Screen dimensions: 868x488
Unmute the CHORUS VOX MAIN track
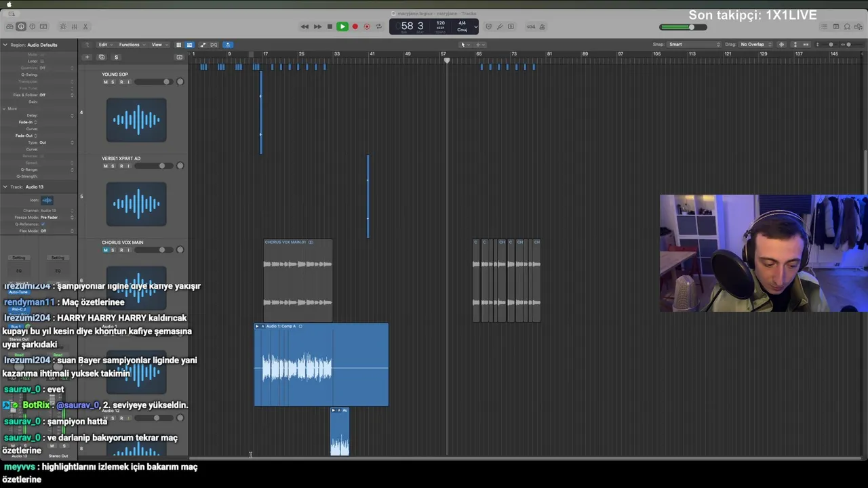tap(105, 250)
